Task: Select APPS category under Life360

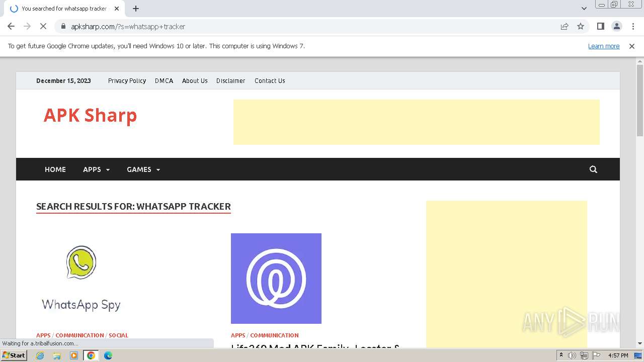Action: 238,335
